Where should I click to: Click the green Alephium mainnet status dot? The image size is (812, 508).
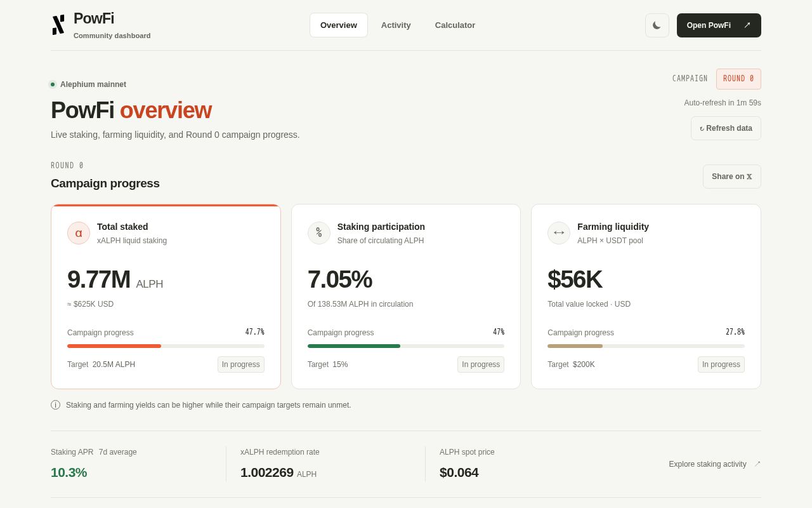pyautogui.click(x=53, y=84)
